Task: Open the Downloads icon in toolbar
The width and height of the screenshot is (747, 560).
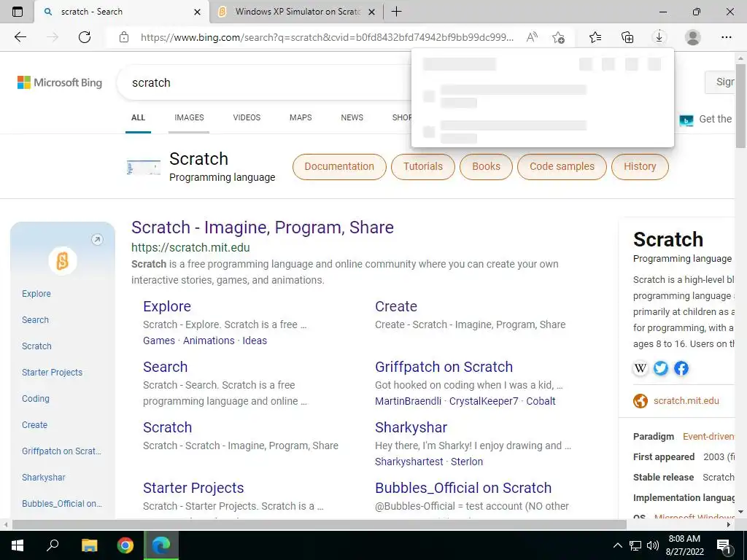Action: (x=659, y=37)
